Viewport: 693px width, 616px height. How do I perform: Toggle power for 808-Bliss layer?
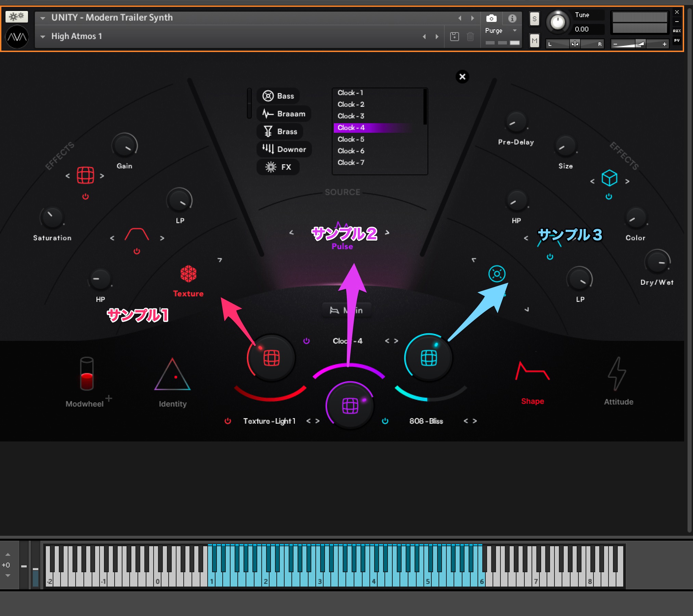385,421
